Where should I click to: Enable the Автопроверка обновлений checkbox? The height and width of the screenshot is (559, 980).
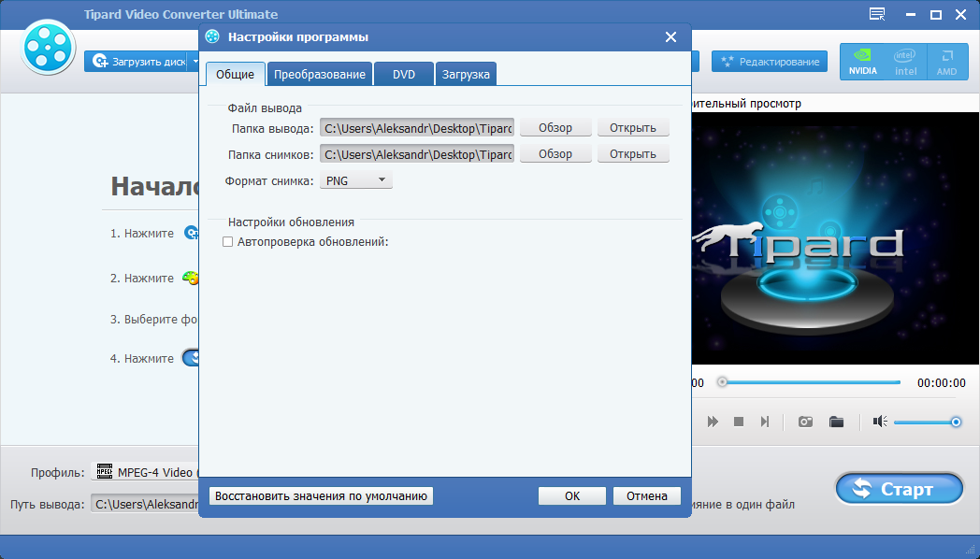227,242
